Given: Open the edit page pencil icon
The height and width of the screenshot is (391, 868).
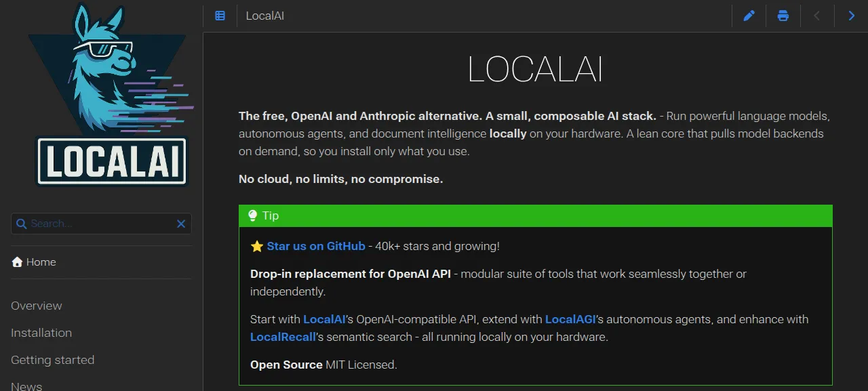Looking at the screenshot, I should (x=749, y=16).
